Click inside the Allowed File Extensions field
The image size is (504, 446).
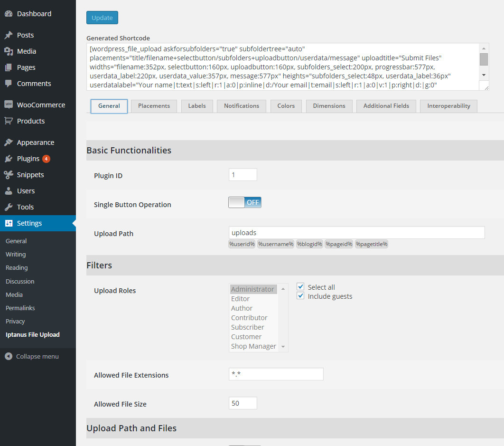tap(276, 374)
